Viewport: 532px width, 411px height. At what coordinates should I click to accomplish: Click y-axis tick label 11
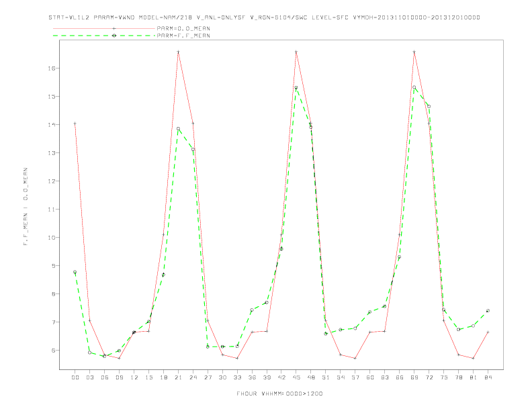pos(51,210)
